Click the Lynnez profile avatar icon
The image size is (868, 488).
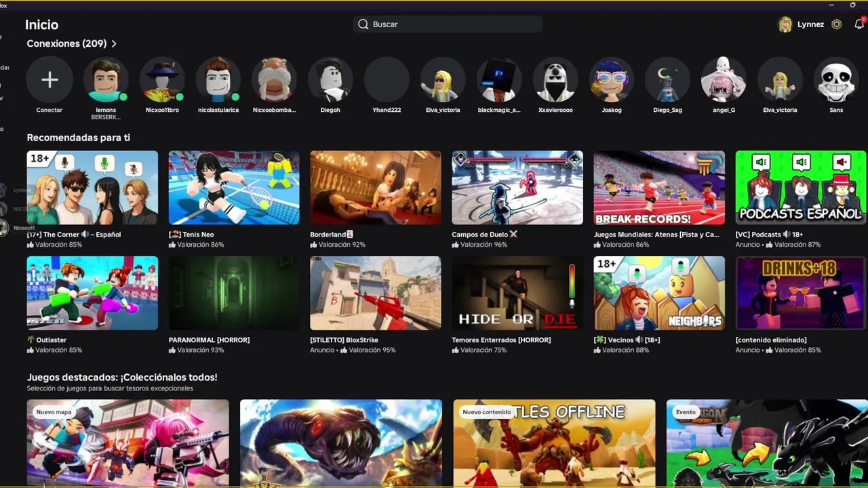785,24
